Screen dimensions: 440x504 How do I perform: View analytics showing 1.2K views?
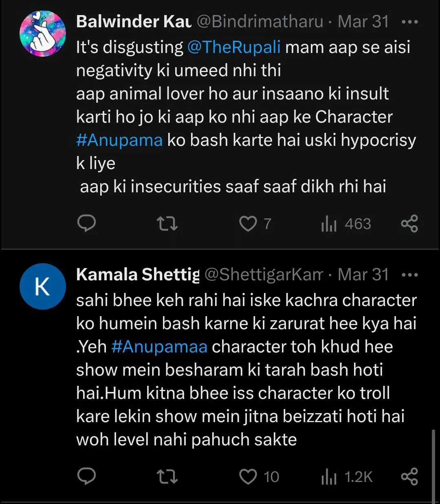pos(347,477)
